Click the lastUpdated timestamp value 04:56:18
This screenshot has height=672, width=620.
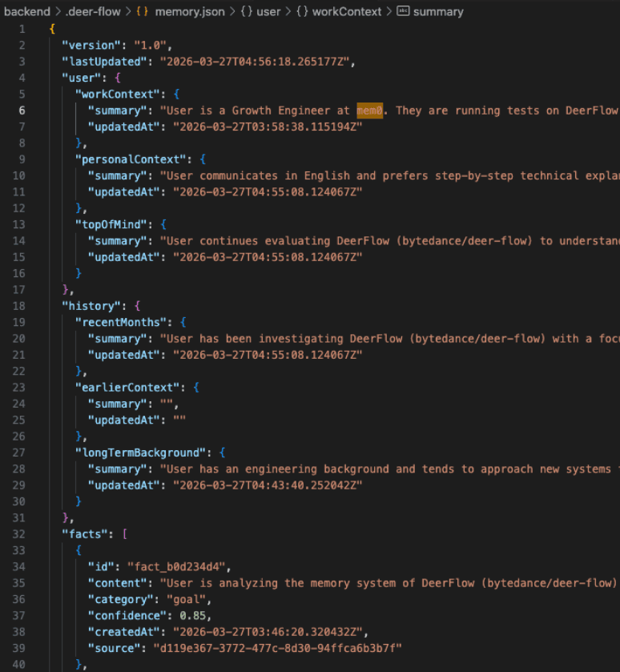pyautogui.click(x=255, y=62)
